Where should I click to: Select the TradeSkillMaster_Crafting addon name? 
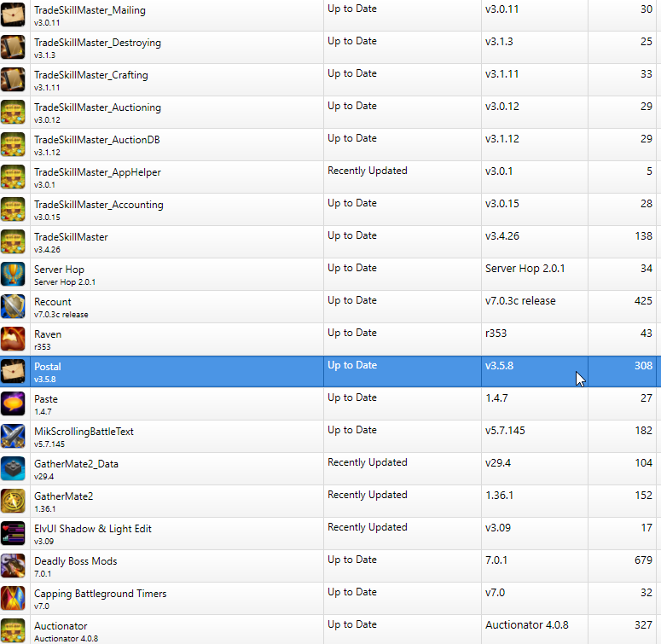91,75
